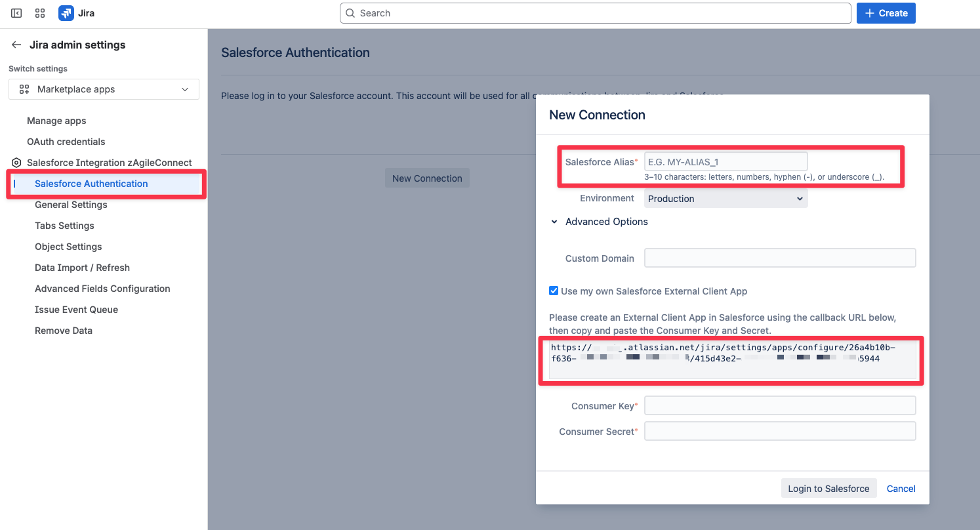Open Data Import / Refresh page
The width and height of the screenshot is (980, 530).
click(82, 268)
